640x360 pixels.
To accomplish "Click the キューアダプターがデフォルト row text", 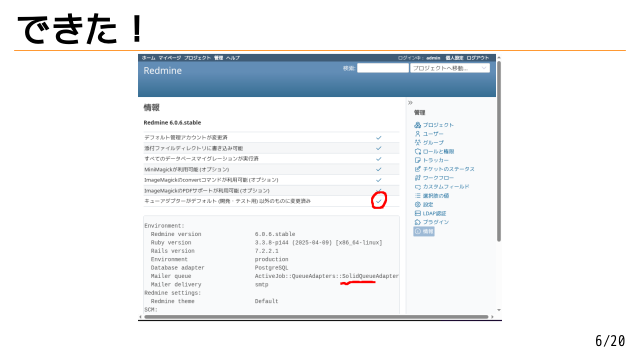I will pyautogui.click(x=227, y=201).
